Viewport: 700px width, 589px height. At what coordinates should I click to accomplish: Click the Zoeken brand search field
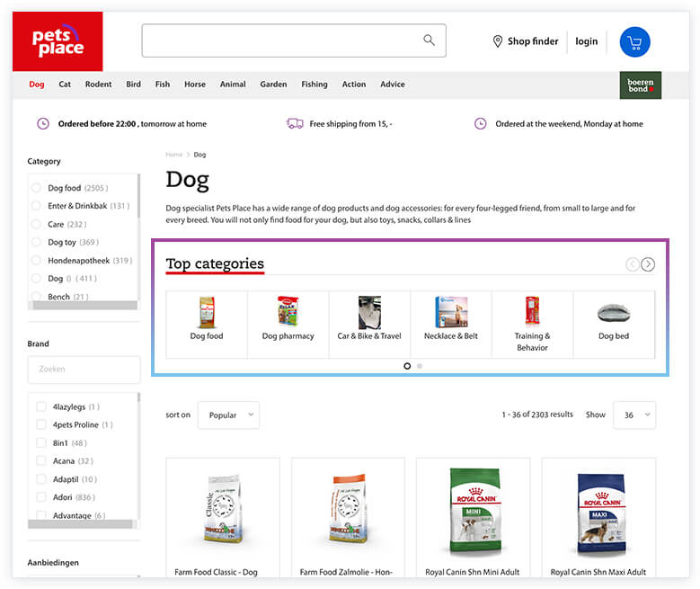[x=84, y=369]
